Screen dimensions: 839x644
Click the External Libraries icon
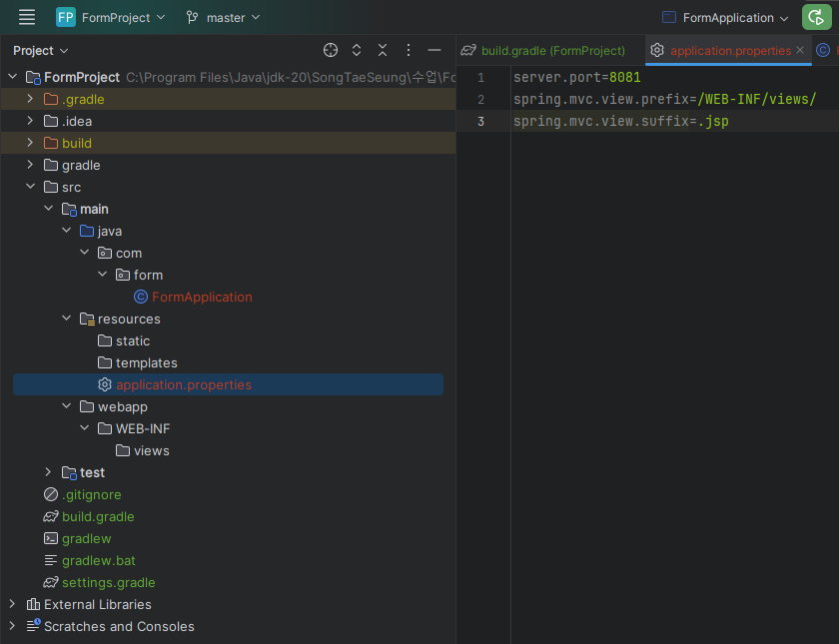tap(33, 604)
